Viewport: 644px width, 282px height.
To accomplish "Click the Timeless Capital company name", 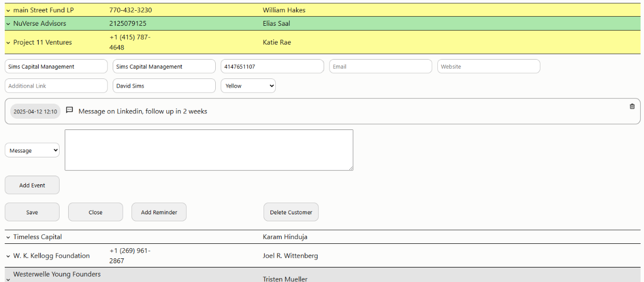I will [x=38, y=237].
